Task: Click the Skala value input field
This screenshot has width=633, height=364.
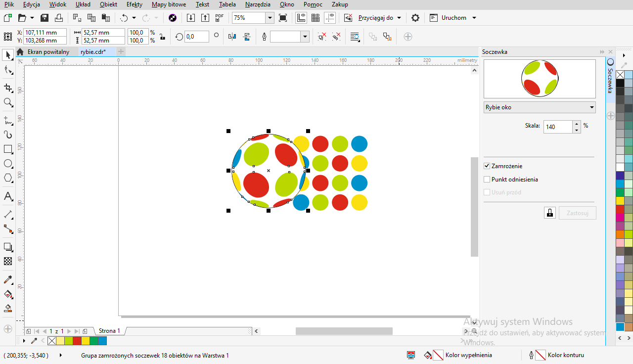Action: click(x=557, y=127)
